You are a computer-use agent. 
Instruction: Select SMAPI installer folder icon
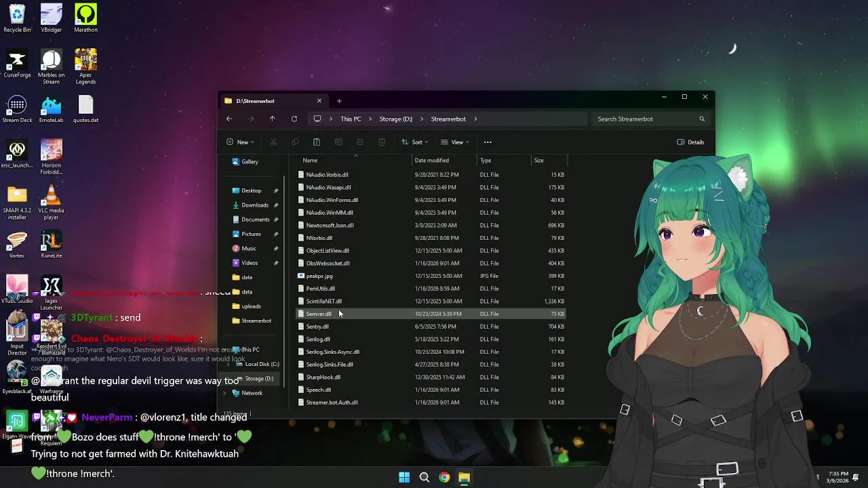click(x=17, y=203)
